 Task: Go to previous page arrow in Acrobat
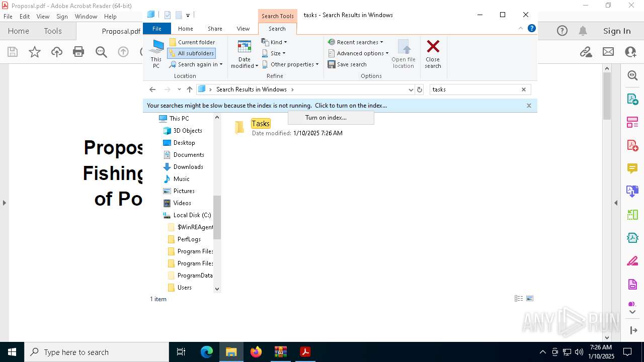[123, 52]
